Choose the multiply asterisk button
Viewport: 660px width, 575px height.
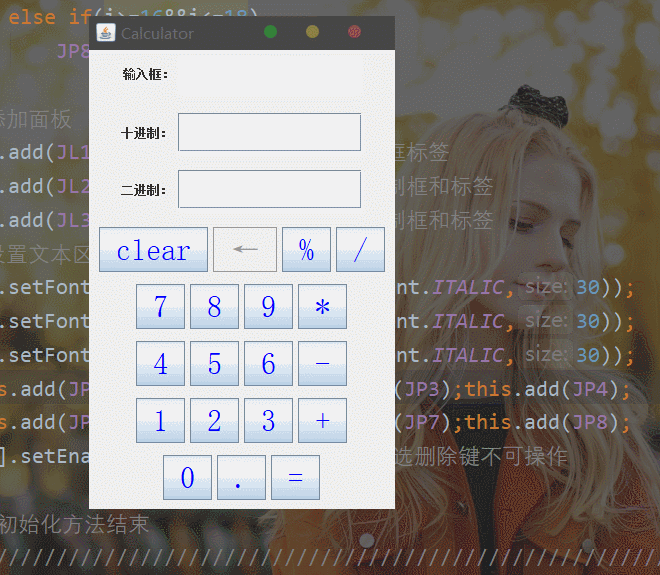point(322,306)
